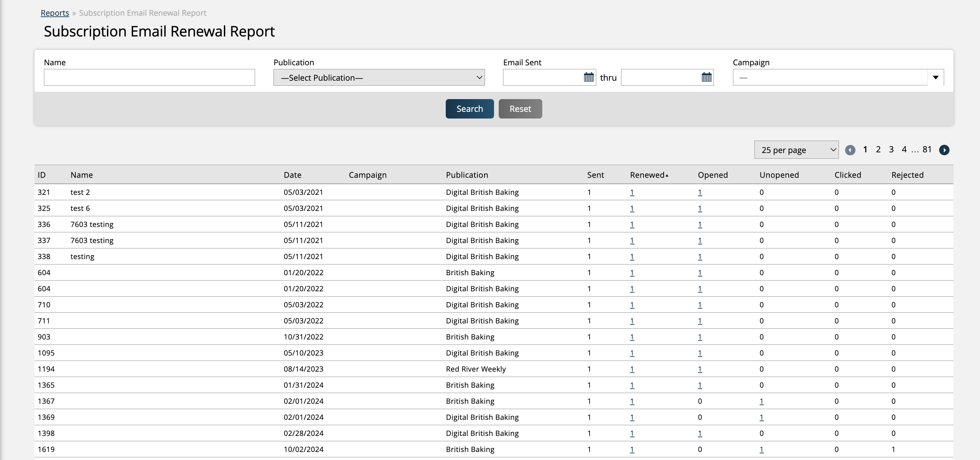This screenshot has width=980, height=460.
Task: Change the 25 per page selector
Action: [x=796, y=150]
